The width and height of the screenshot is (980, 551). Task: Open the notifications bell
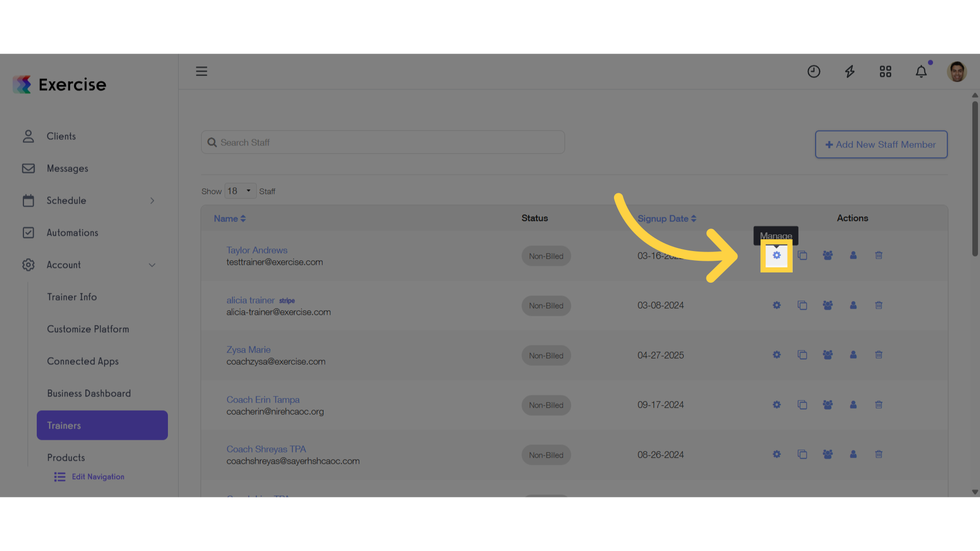click(x=921, y=71)
